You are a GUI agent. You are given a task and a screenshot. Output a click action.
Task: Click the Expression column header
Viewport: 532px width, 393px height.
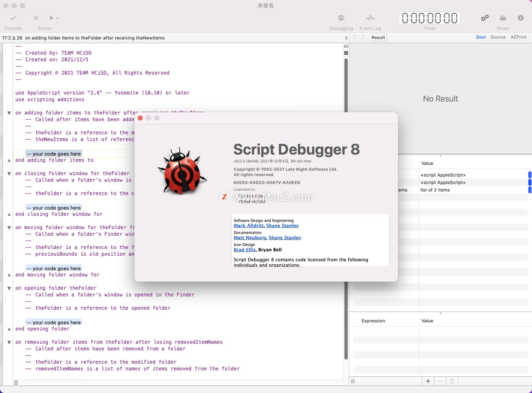pyautogui.click(x=373, y=321)
